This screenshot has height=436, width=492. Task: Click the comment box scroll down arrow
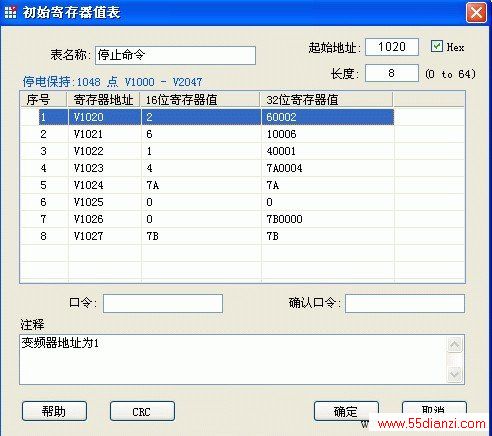(455, 374)
